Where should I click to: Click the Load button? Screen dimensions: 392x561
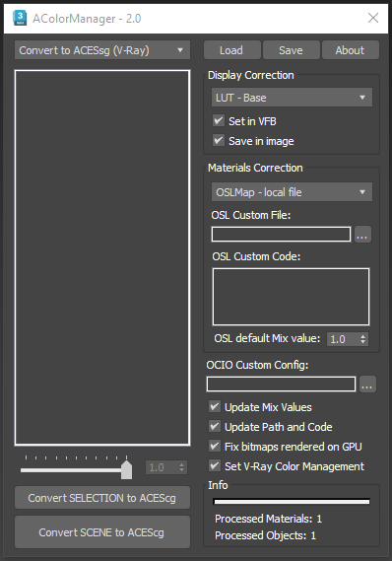coord(231,50)
